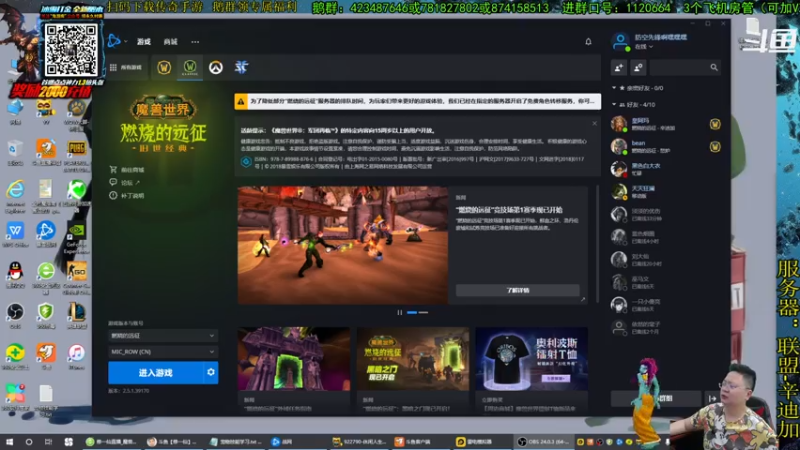Screen dimensions: 800x450
Task: Click the add friend icon
Action: pyautogui.click(x=619, y=67)
